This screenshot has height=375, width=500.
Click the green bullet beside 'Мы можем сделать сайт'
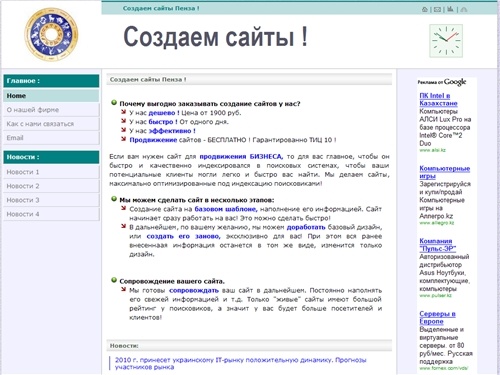[114, 199]
